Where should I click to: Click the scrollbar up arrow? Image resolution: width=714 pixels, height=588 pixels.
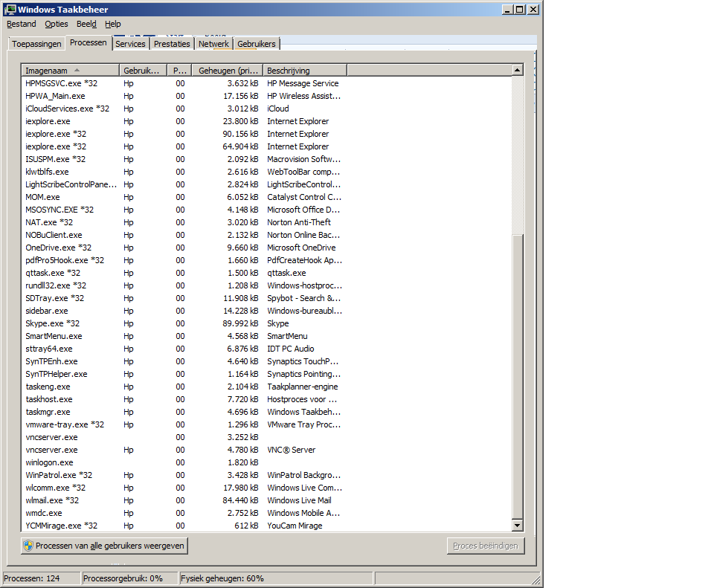tap(517, 70)
